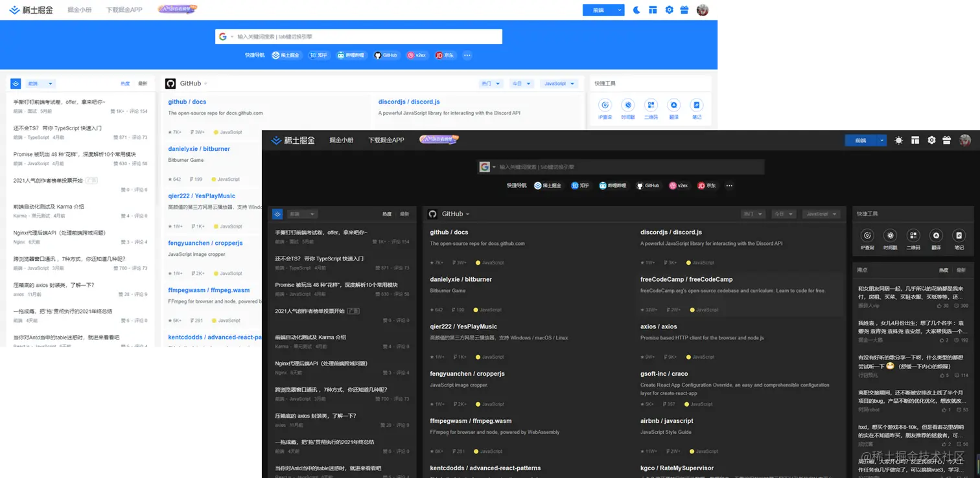
Task: Show more quick-nav shortcuts in light window
Action: (467, 55)
